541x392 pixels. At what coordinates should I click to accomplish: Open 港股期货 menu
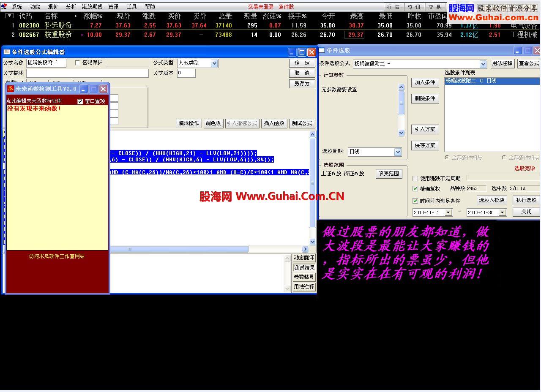pos(92,7)
